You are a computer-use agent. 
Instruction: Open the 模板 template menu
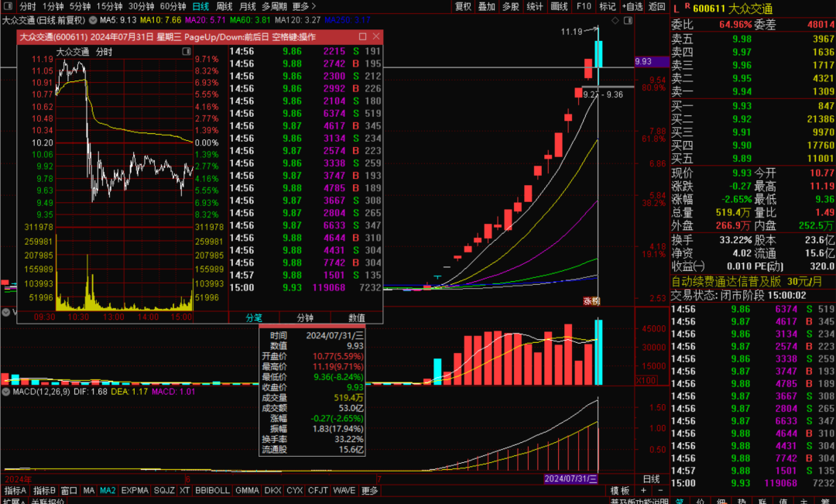pos(619,490)
